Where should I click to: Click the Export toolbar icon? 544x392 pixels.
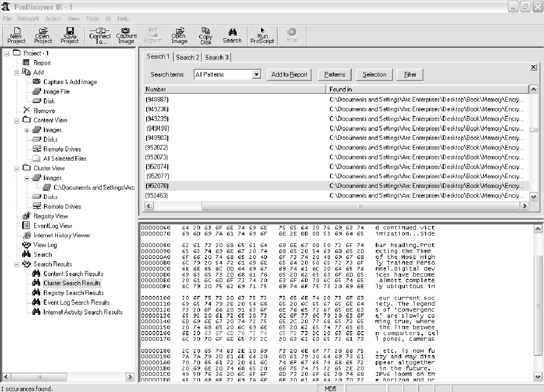click(x=153, y=36)
